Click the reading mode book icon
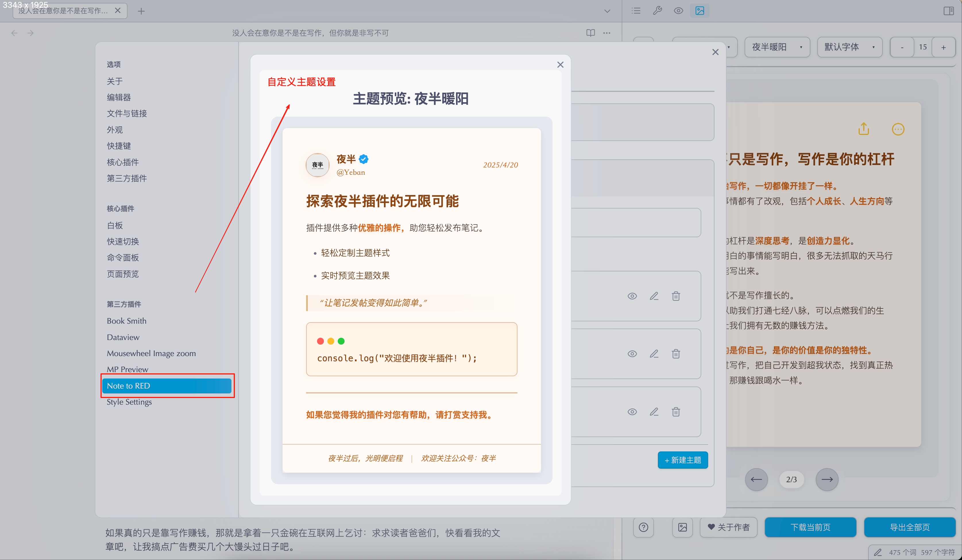The image size is (962, 560). click(590, 33)
